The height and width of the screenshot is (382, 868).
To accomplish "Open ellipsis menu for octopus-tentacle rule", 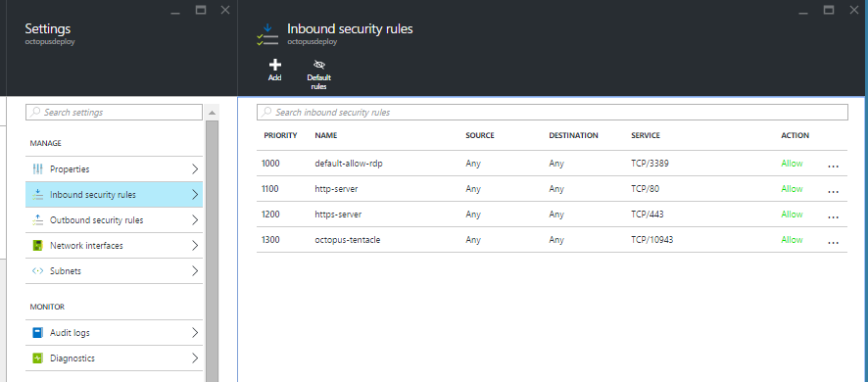I will point(833,242).
